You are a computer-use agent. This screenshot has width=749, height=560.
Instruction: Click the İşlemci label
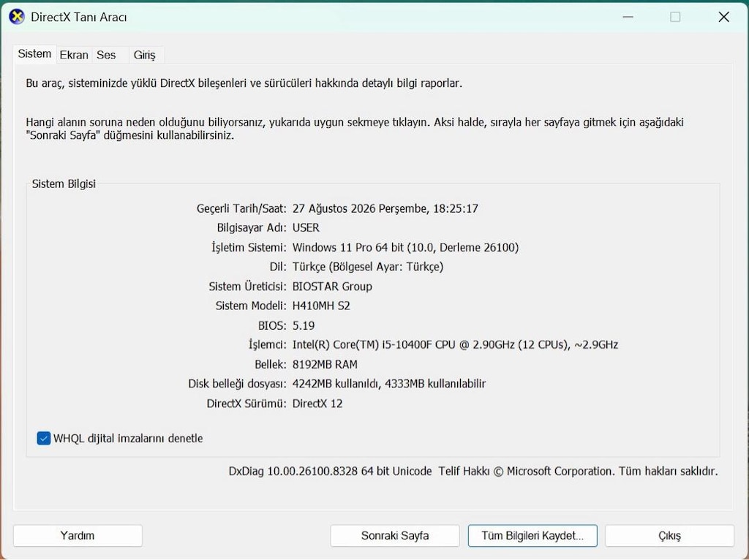[x=267, y=344]
